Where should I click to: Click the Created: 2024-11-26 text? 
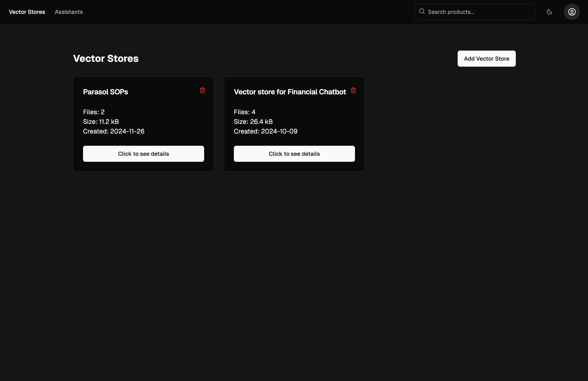[114, 131]
